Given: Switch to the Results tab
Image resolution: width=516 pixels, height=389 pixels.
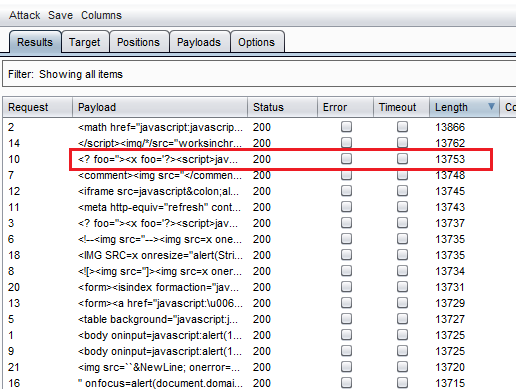Looking at the screenshot, I should pos(35,42).
